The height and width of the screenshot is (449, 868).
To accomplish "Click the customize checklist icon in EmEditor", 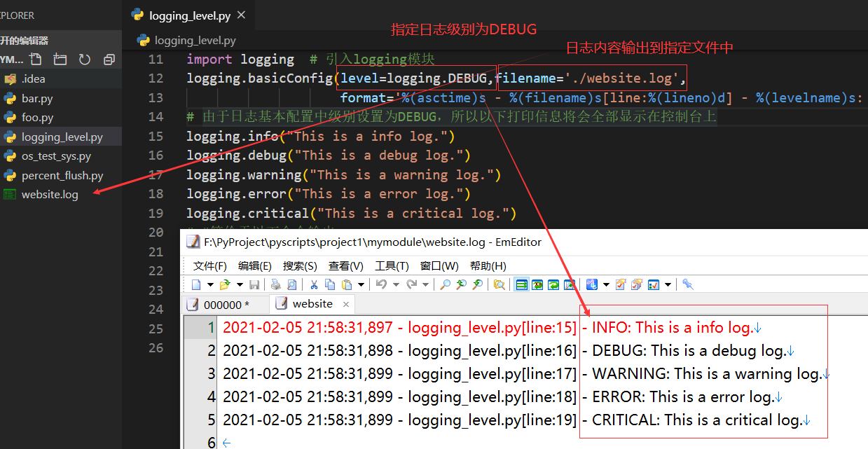I will pyautogui.click(x=653, y=284).
